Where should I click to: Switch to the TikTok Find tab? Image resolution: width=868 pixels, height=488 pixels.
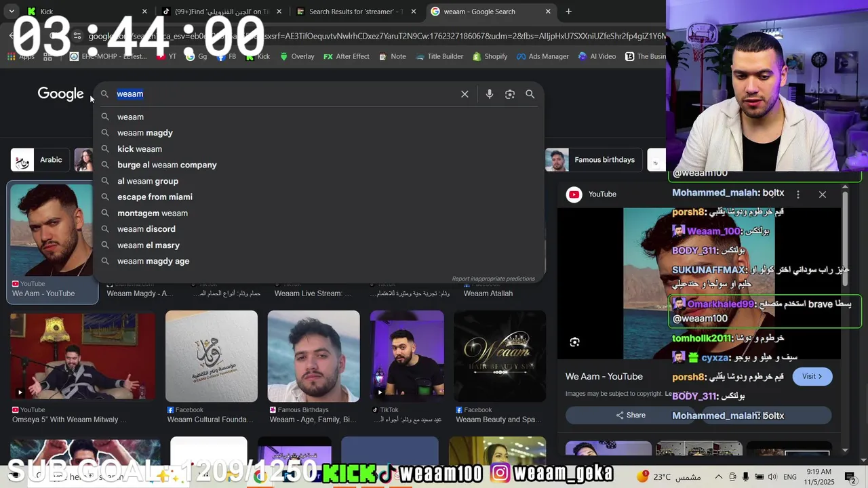(x=220, y=12)
